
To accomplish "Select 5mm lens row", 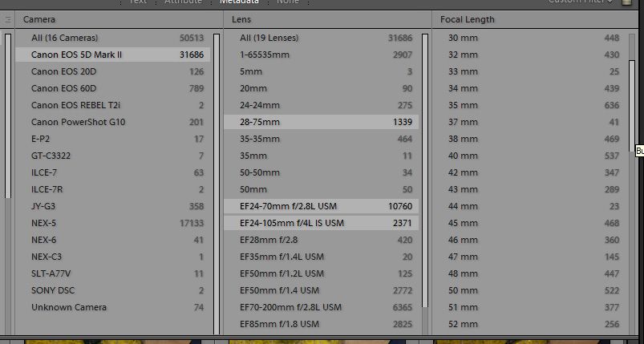I will tap(321, 71).
